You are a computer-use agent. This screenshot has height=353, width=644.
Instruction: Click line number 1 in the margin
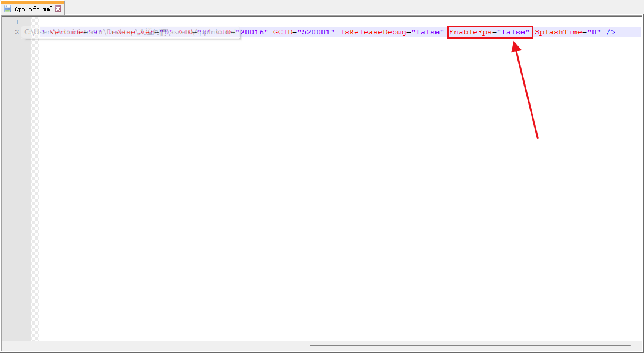coord(17,22)
